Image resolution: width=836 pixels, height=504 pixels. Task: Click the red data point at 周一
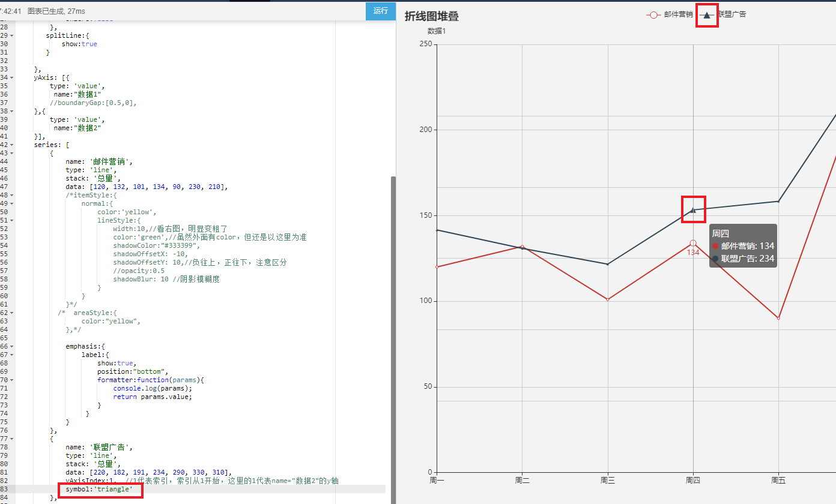coord(437,267)
